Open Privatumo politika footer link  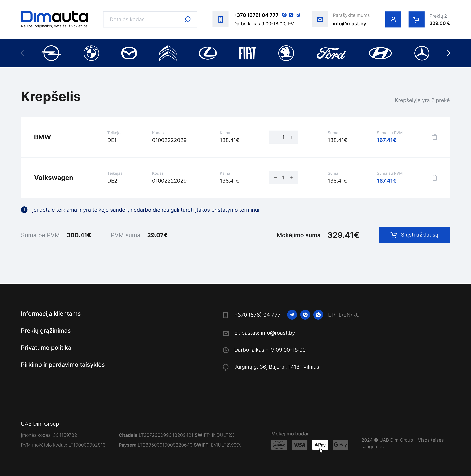pyautogui.click(x=46, y=348)
